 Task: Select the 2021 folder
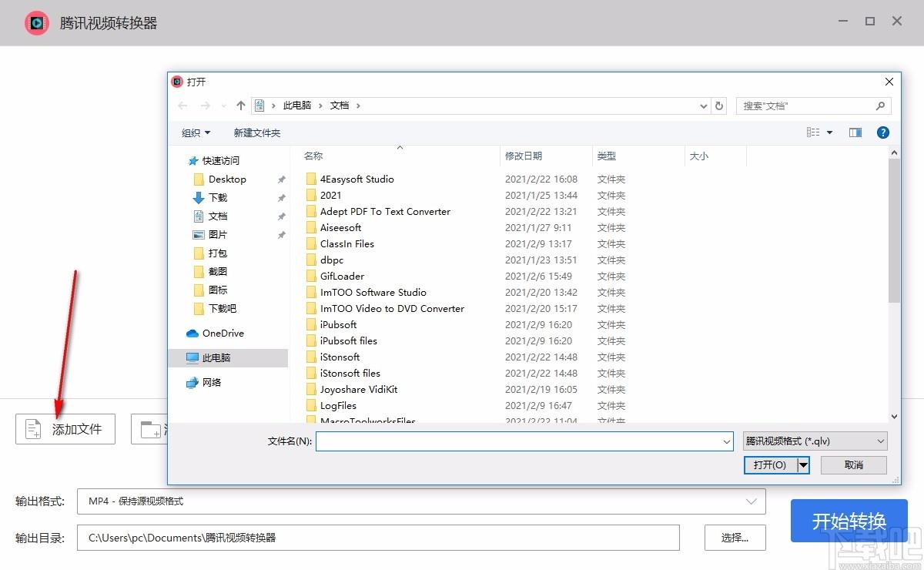click(x=330, y=195)
